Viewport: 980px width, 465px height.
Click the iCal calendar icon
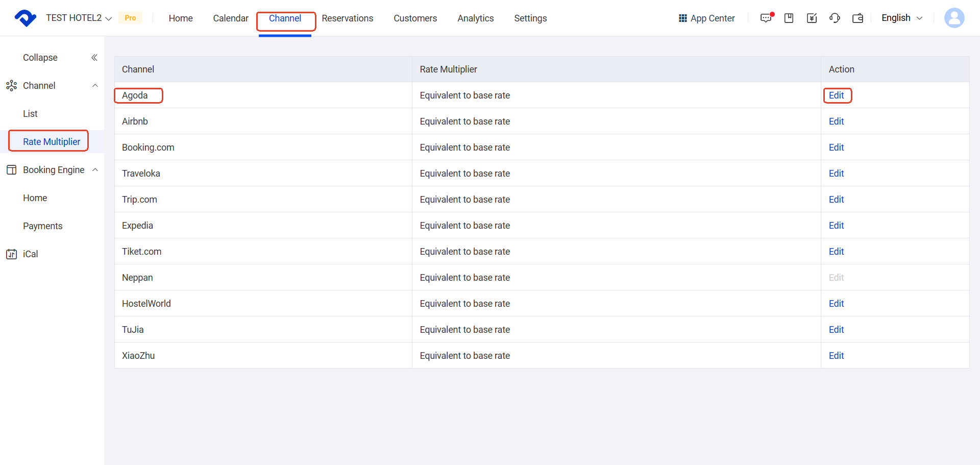[11, 254]
